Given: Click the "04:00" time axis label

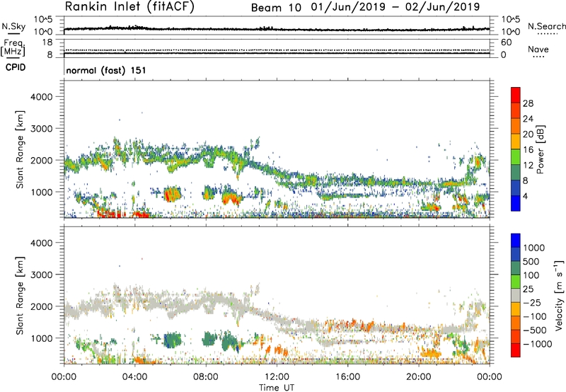Looking at the screenshot, I should coord(135,377).
